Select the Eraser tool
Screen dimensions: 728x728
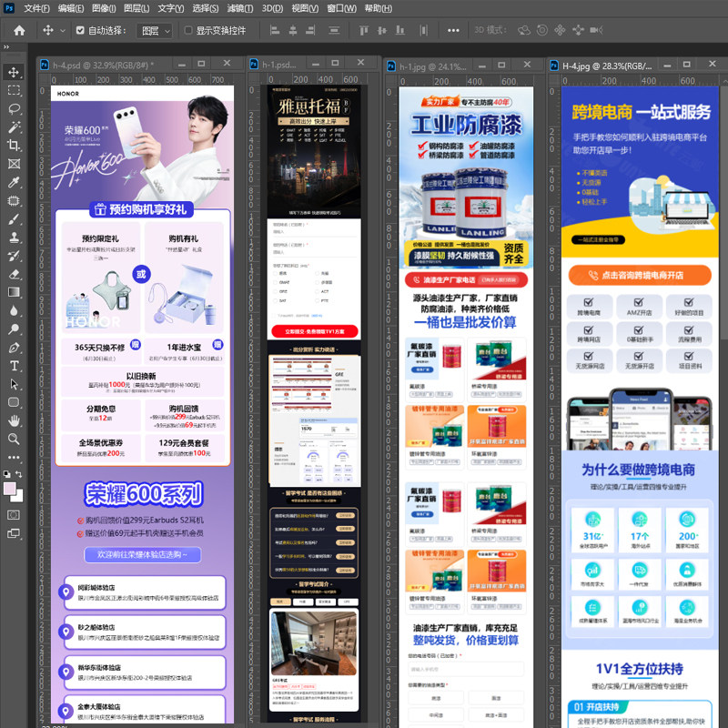[x=14, y=274]
